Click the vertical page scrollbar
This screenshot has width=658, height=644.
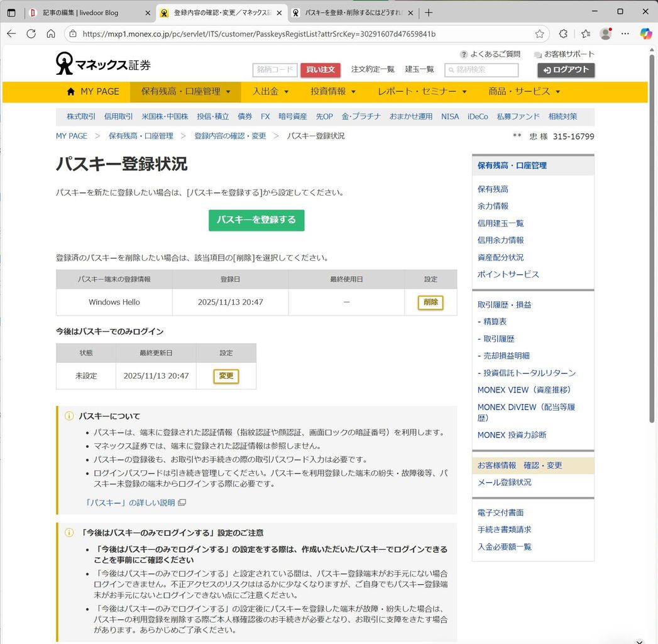(652, 238)
